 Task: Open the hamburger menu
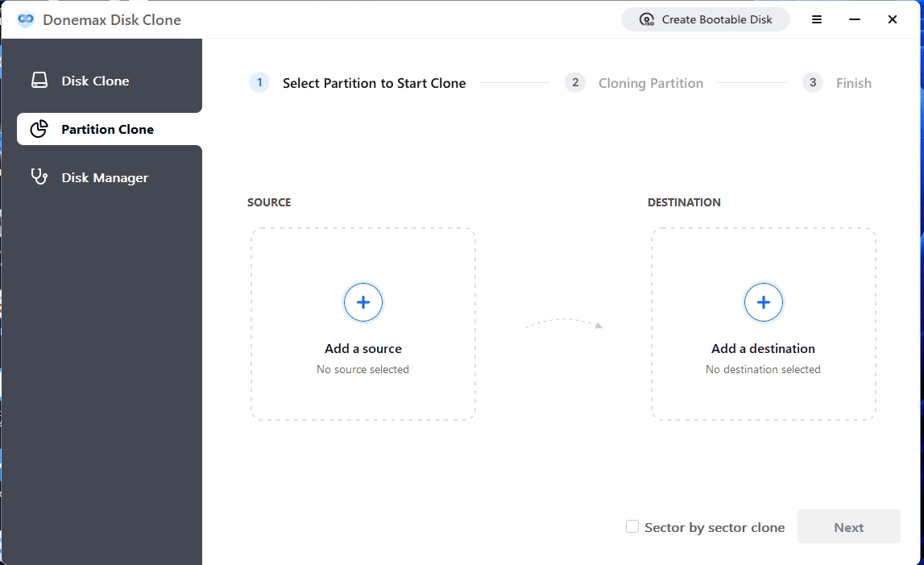pos(817,19)
